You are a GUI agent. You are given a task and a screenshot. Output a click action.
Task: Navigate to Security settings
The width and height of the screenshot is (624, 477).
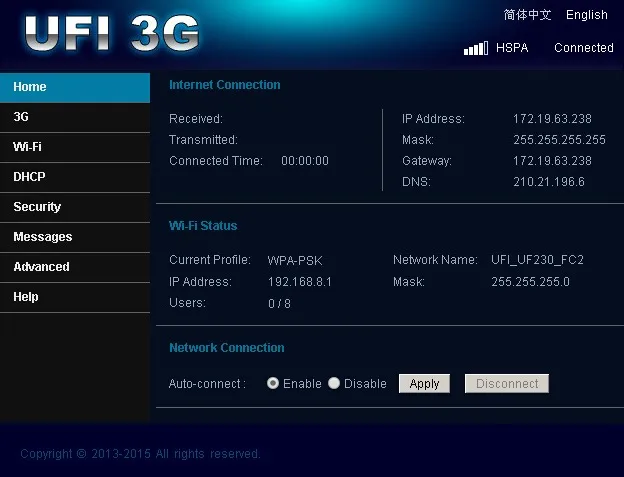click(x=75, y=207)
